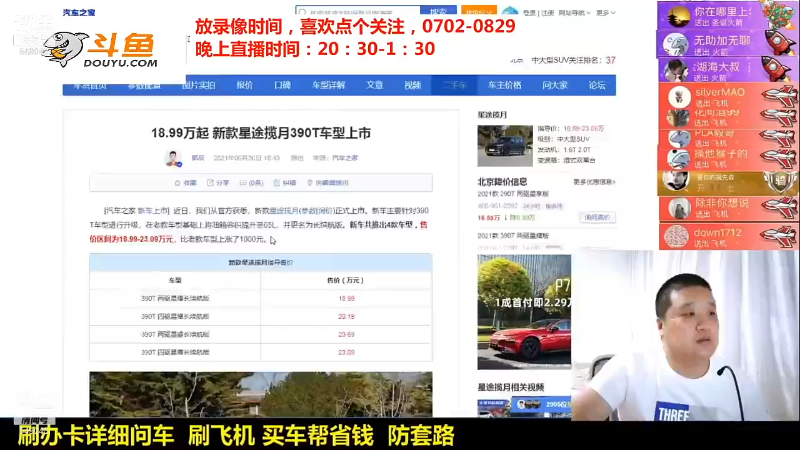Click the 汽车之家 logo at top

pos(79,12)
